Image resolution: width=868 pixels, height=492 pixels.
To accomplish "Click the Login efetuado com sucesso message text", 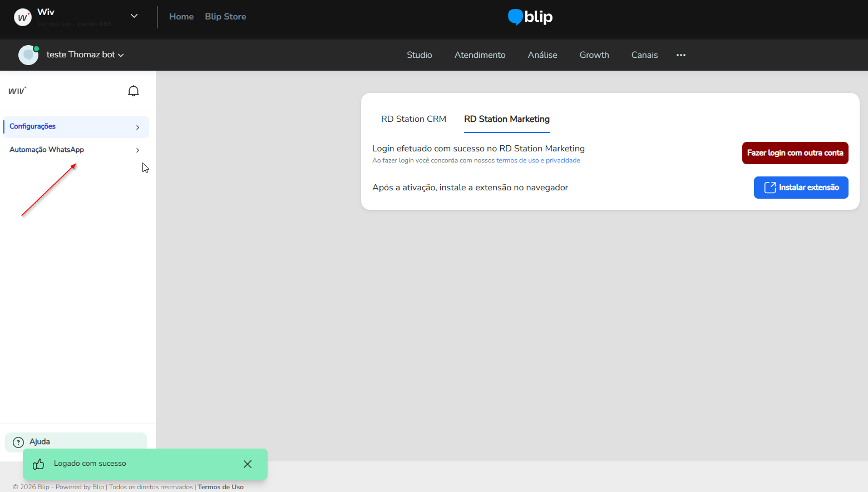I will [479, 149].
